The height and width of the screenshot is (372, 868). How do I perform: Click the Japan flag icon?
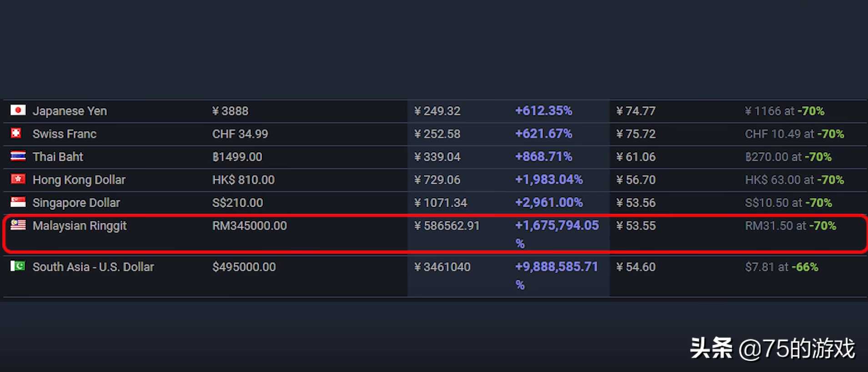pyautogui.click(x=18, y=110)
